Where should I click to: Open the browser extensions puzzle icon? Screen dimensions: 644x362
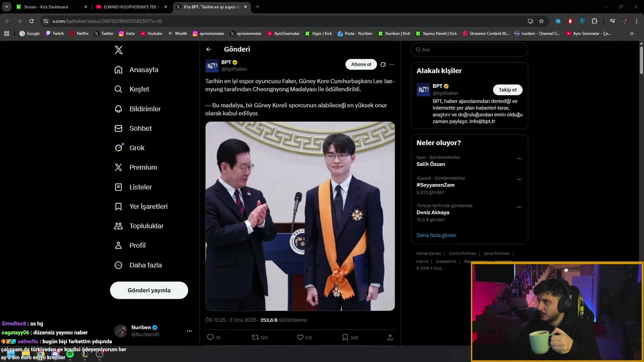click(x=595, y=21)
